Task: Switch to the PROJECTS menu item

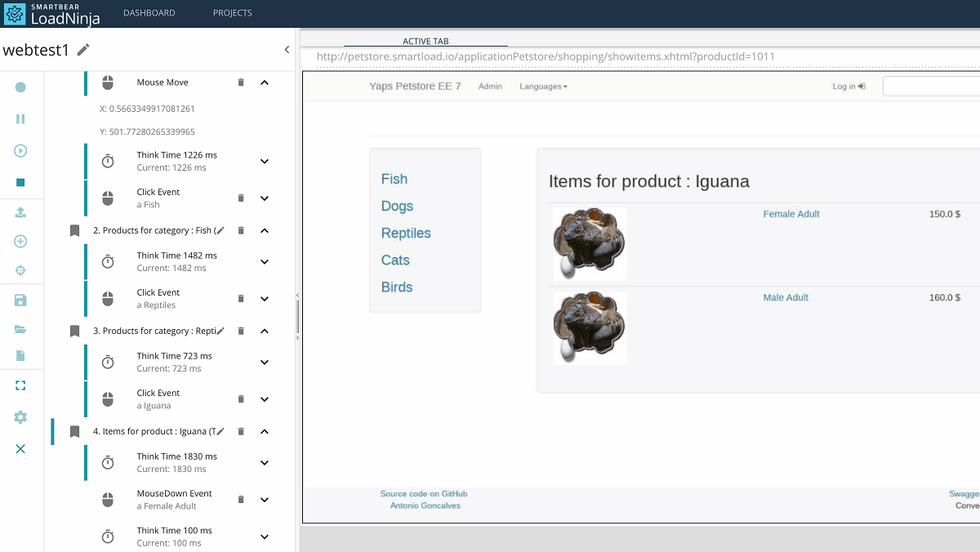Action: (x=232, y=13)
